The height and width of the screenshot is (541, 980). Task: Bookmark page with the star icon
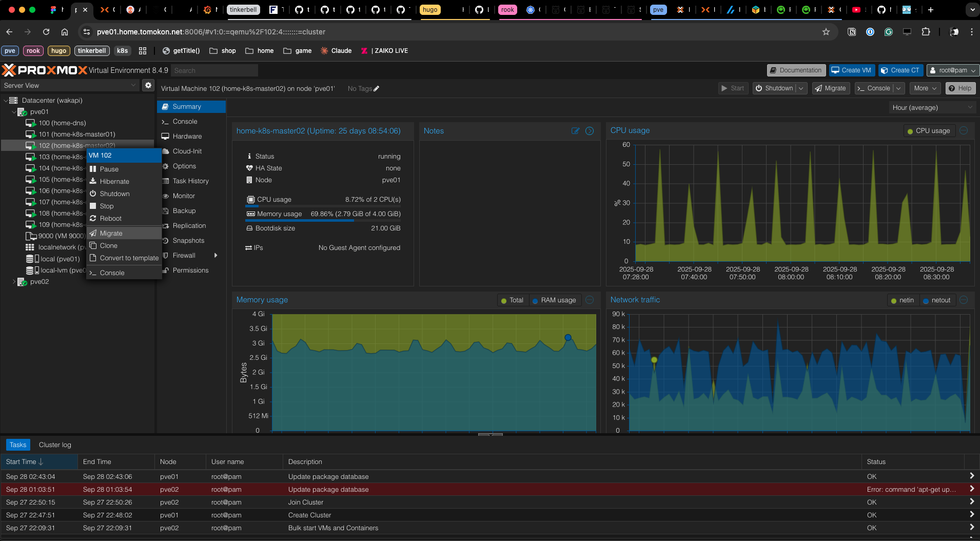click(x=826, y=32)
